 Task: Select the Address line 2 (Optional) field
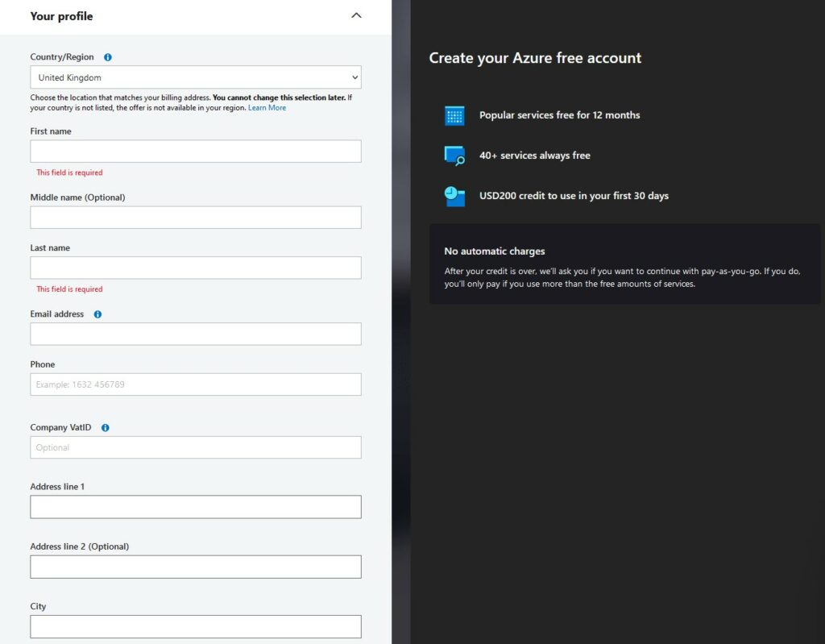tap(196, 567)
